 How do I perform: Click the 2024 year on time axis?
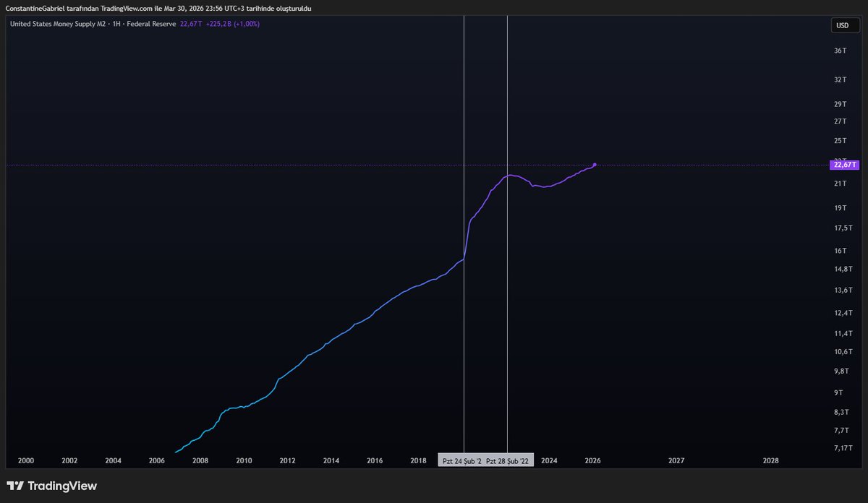pos(549,460)
